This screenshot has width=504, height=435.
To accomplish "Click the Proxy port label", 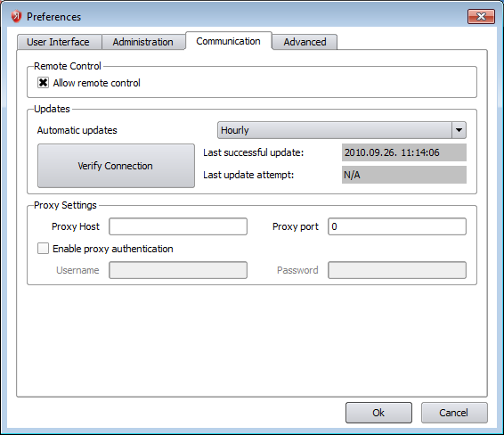I will tap(296, 226).
